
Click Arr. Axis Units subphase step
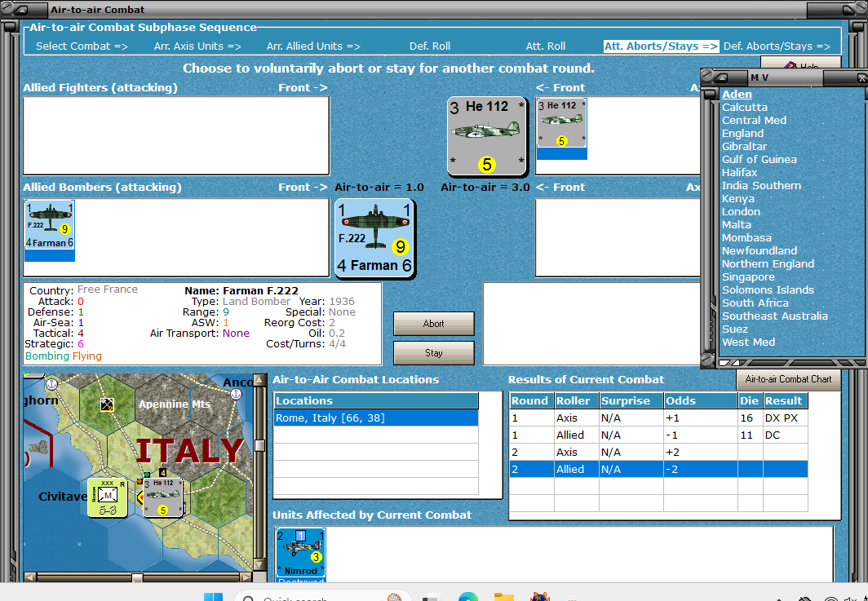197,46
